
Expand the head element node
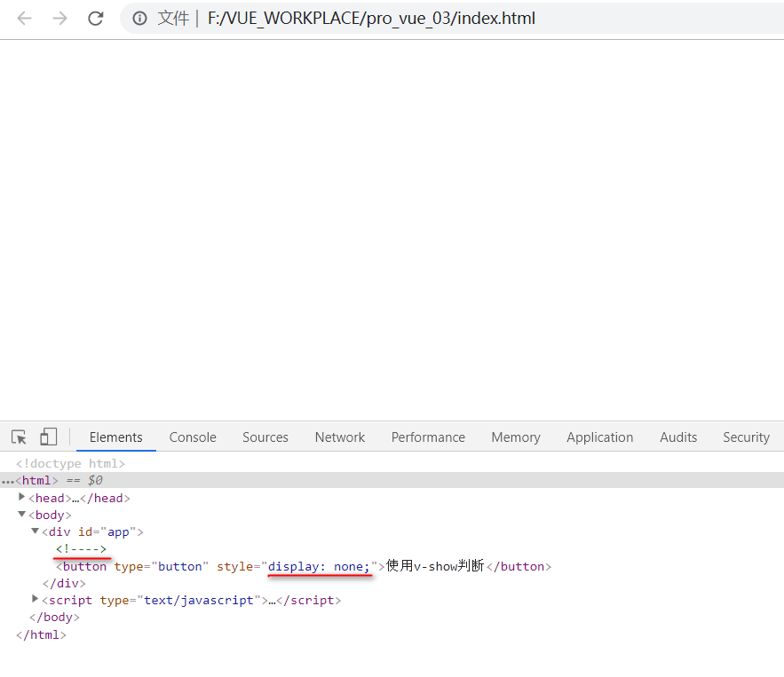(21, 497)
